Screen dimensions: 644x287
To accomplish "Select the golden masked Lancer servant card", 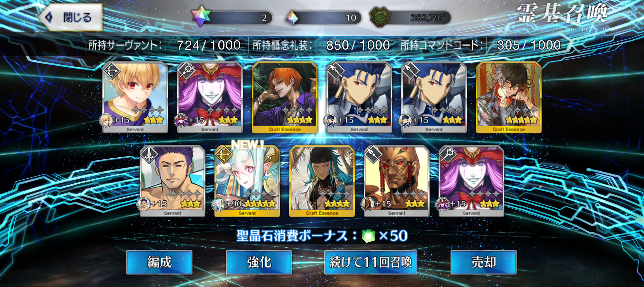I will 397,181.
